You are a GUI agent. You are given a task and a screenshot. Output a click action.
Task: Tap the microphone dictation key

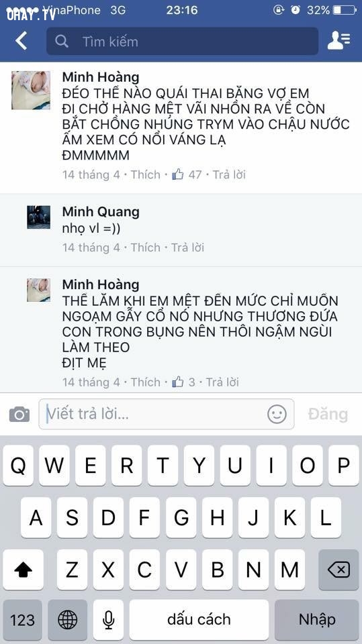(x=108, y=619)
